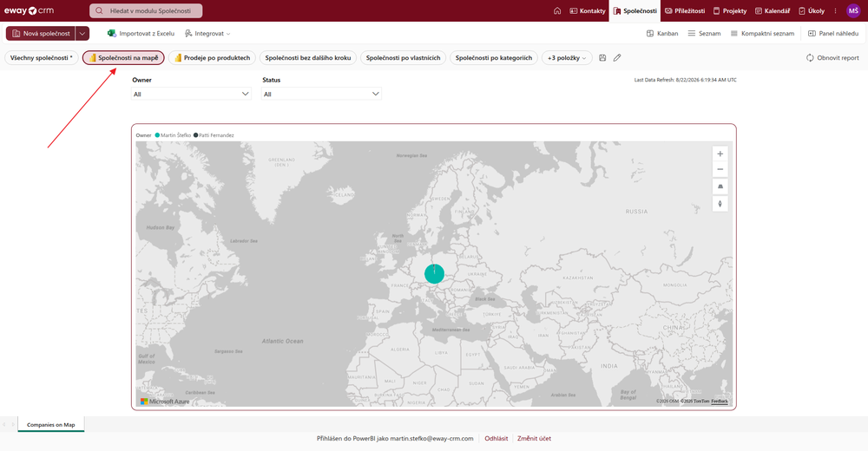Click the teal bubble over Central Europe
Viewport: 868px width, 451px height.
[x=434, y=273]
